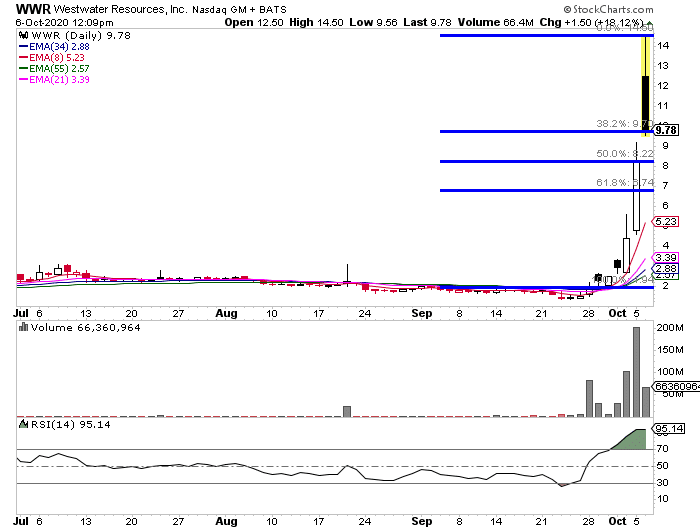Click the EMA(55) 2.57 legend entry
Screen dimensions: 700x530
54,69
